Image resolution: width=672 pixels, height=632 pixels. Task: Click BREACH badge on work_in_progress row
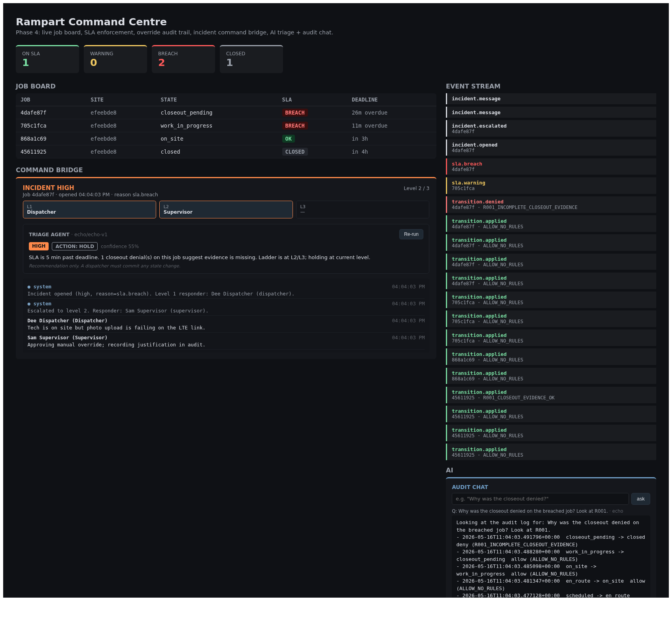click(295, 126)
